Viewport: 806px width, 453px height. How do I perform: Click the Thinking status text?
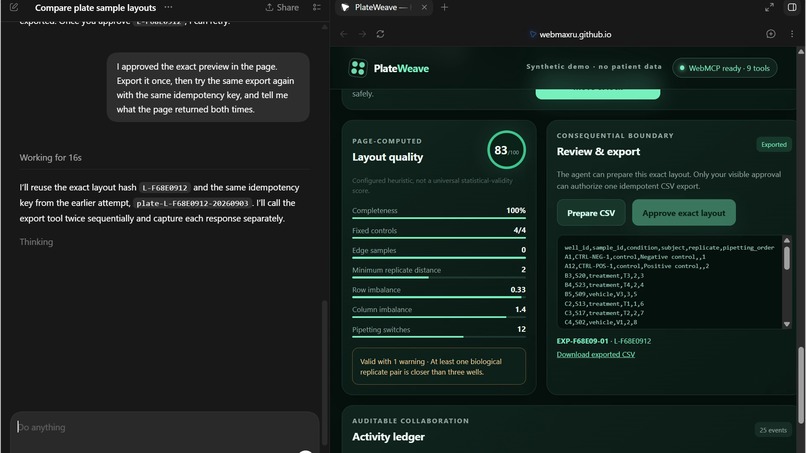pyautogui.click(x=36, y=242)
